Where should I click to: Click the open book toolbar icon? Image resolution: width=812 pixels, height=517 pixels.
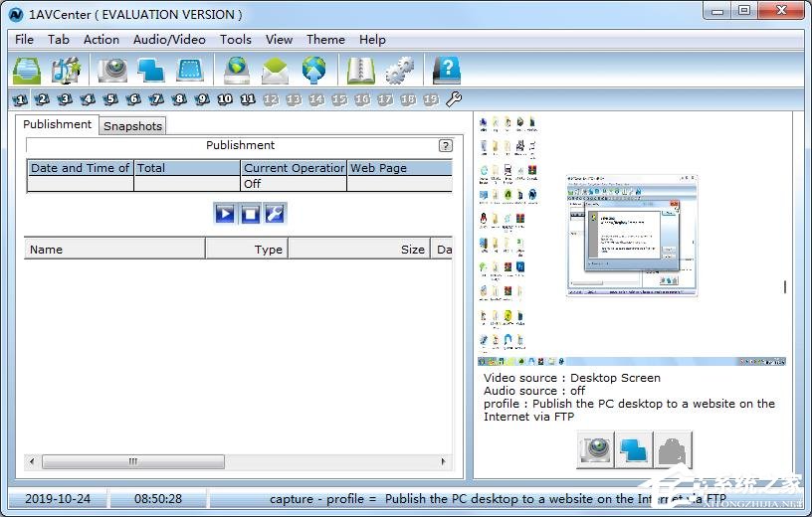pos(359,71)
